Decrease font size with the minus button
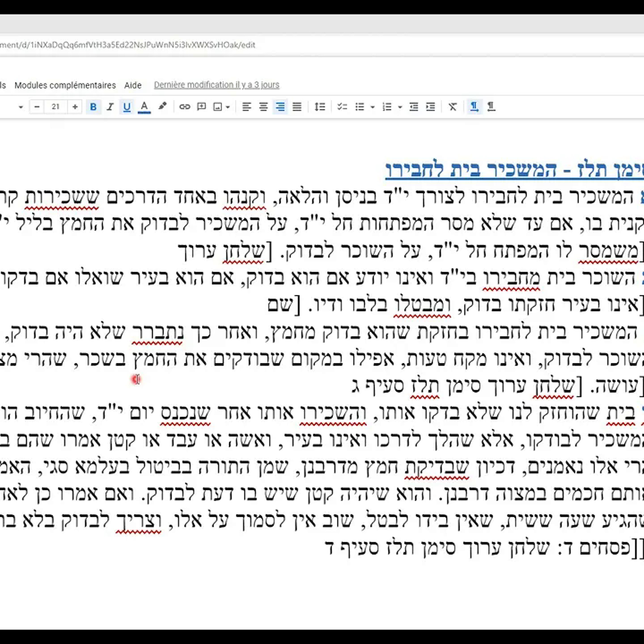 (37, 107)
